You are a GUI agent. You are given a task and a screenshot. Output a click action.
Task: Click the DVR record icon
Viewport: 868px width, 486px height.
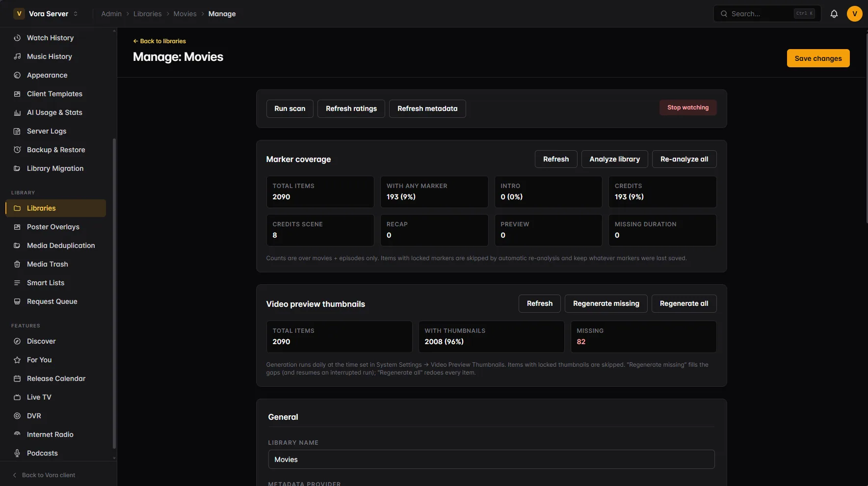coord(17,416)
